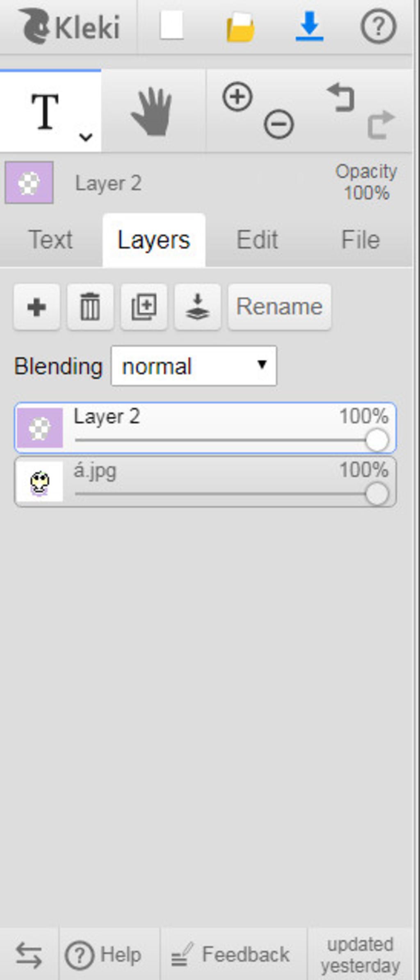Select the á.jpg layer thumbnail
This screenshot has width=420, height=980.
coord(40,482)
